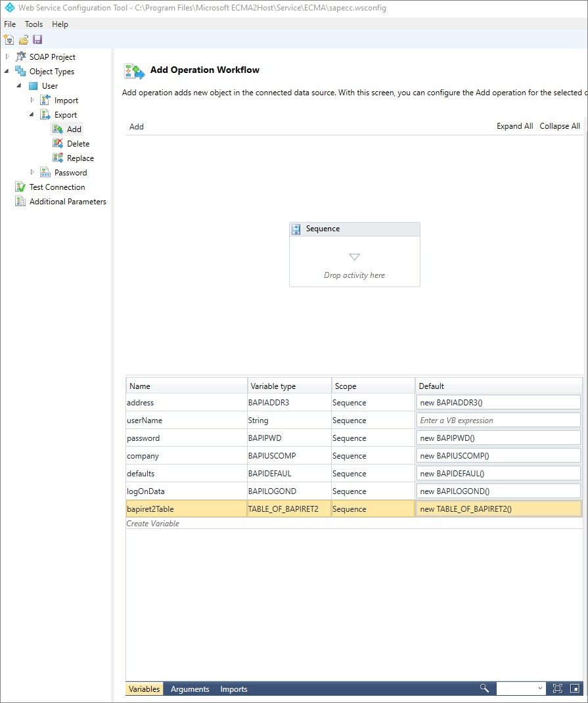
Task: Click the Collapse All link
Action: tap(560, 126)
